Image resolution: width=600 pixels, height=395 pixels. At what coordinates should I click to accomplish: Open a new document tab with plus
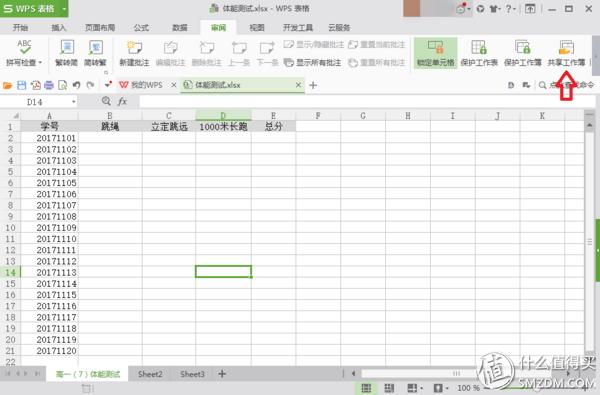(313, 85)
